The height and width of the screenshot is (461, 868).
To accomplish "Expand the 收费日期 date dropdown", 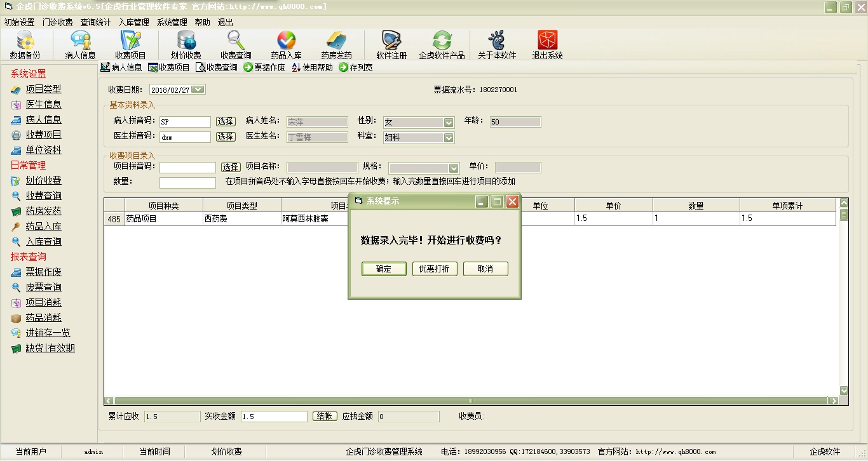I will (x=198, y=90).
